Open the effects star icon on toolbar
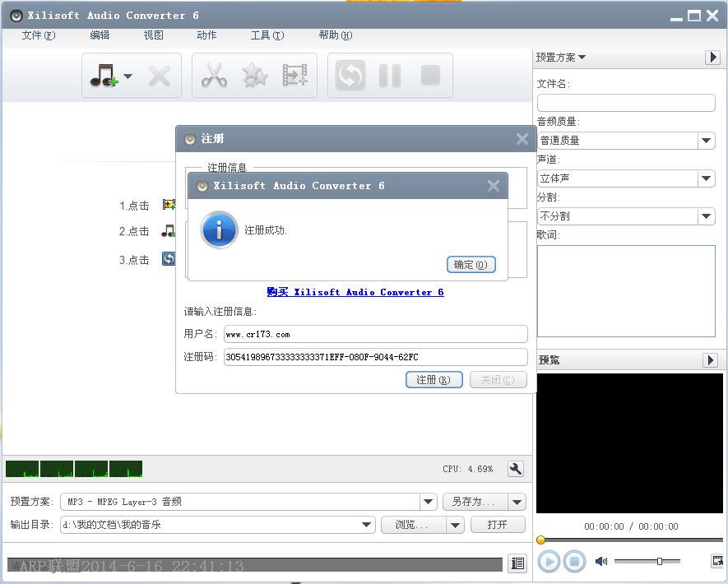The width and height of the screenshot is (728, 584). pos(254,75)
